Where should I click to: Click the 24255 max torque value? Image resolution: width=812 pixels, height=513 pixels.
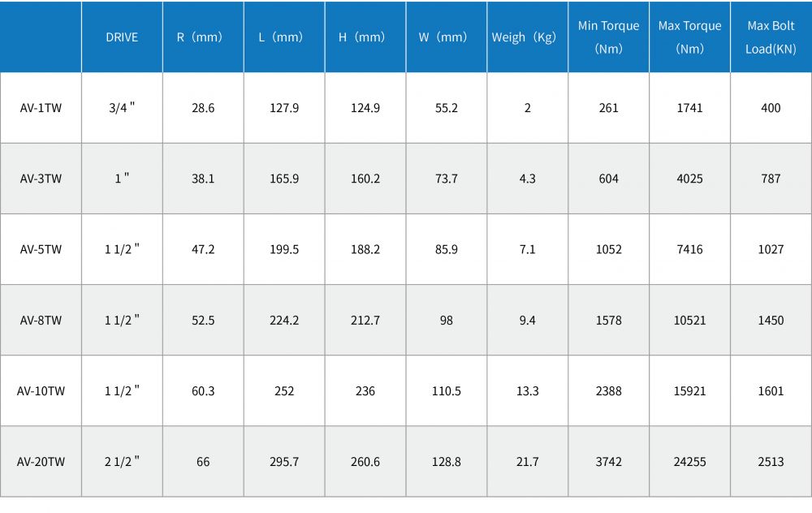[689, 461]
